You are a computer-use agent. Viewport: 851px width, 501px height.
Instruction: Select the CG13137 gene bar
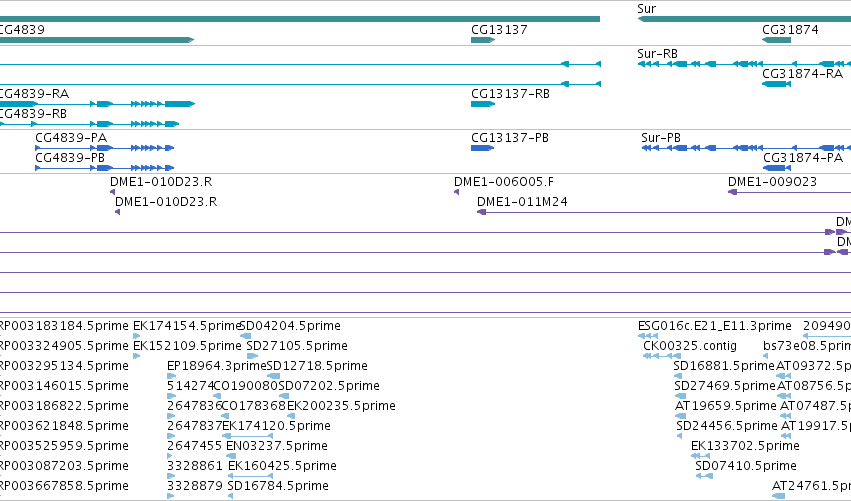click(x=483, y=40)
